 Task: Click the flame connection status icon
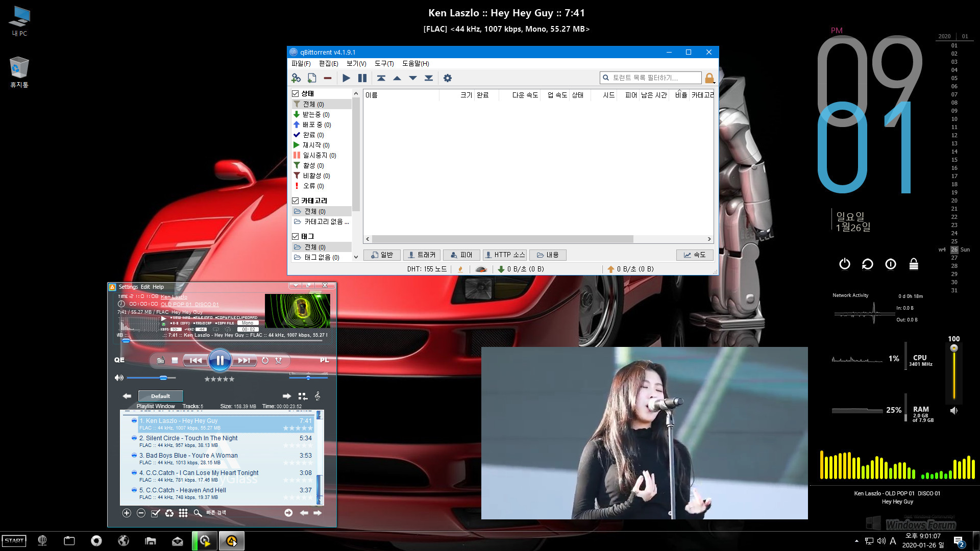coord(460,269)
